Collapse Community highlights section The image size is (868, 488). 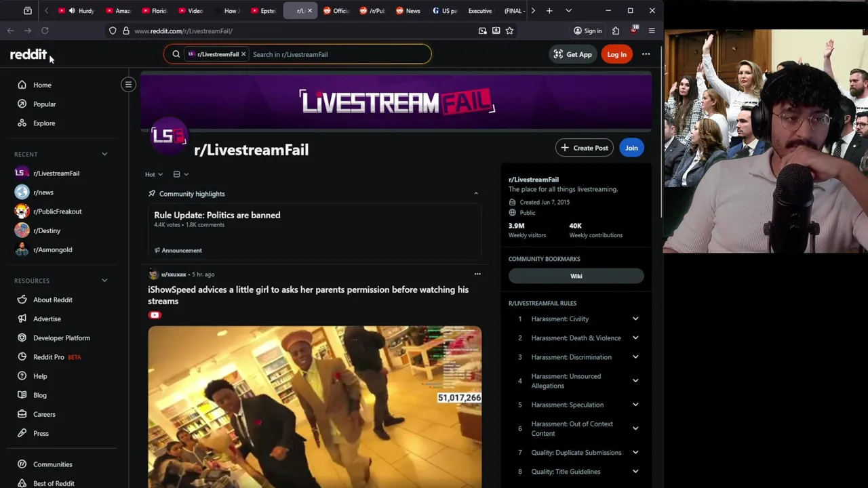(476, 194)
